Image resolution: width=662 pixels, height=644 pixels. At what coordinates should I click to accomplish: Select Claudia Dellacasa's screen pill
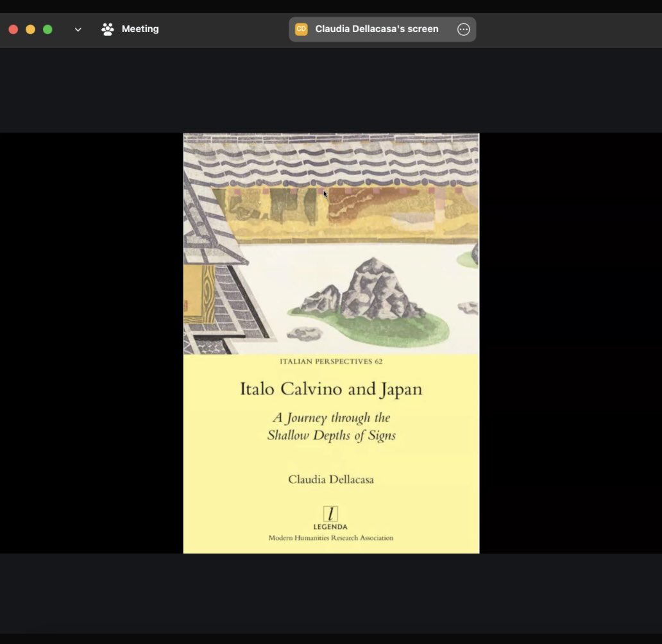(382, 29)
